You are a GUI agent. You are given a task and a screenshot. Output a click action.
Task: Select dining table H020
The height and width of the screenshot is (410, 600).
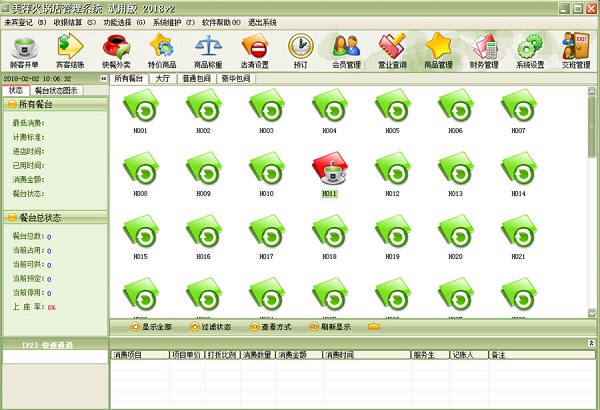tap(455, 237)
